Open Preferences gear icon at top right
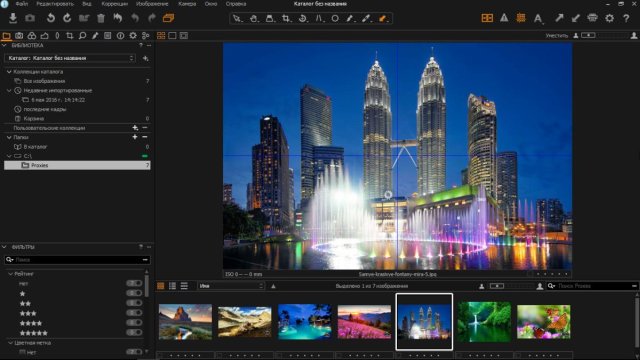 point(609,18)
